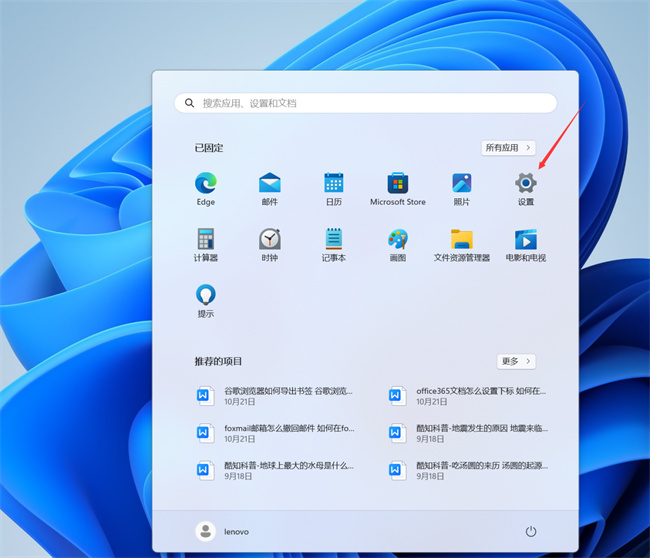The image size is (650, 558).
Task: Click the 已固定 pinned section heading
Action: 209,148
